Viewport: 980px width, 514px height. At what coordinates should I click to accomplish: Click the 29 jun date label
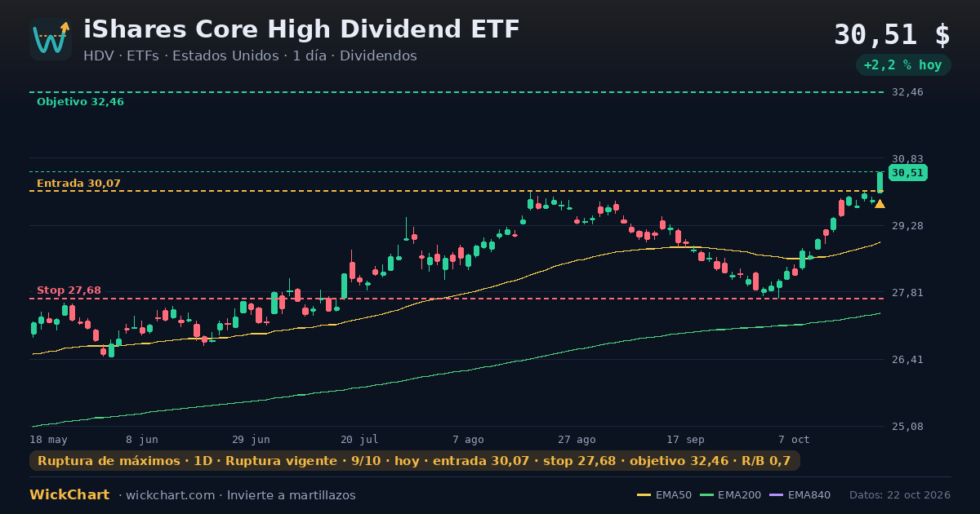251,440
